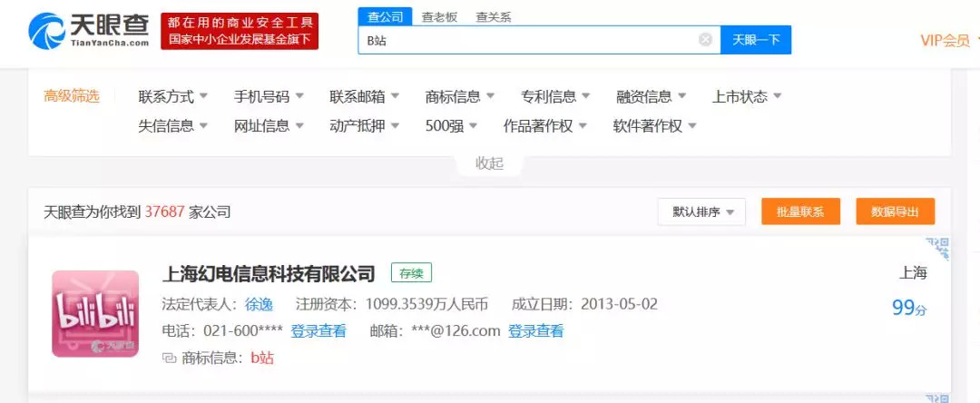Image resolution: width=980 pixels, height=403 pixels.
Task: Click the 数据导出 button
Action: pos(895,211)
